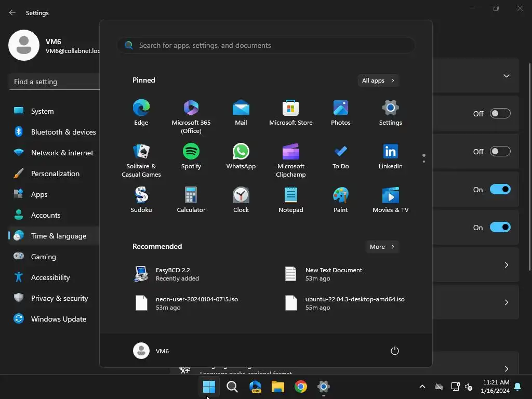Launch Solitaire & Casual Games

pos(141,161)
